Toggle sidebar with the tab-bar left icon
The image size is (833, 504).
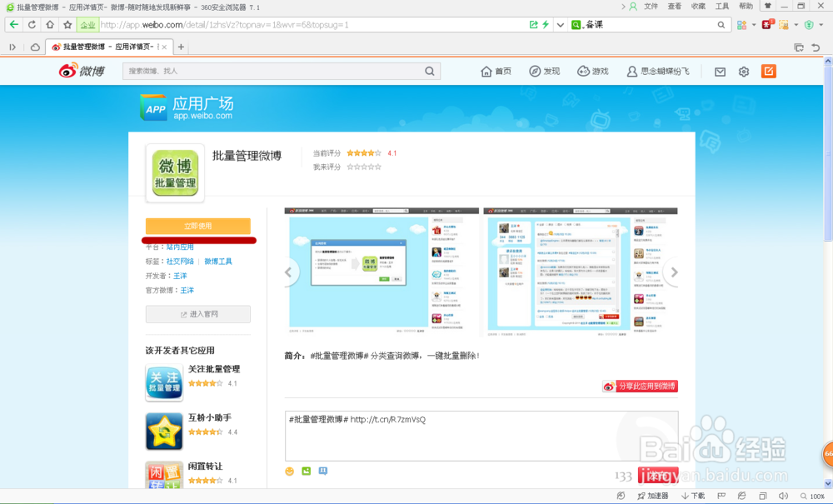pos(12,47)
